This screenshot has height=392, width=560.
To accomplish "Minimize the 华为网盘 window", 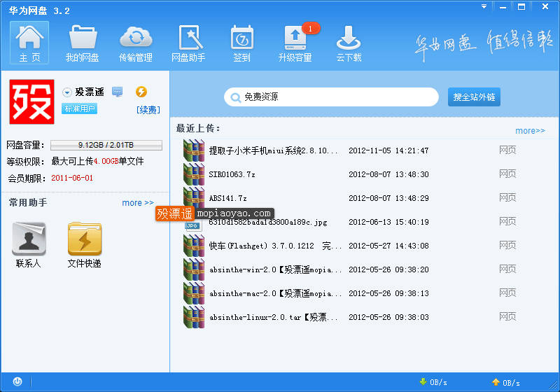I will [x=503, y=7].
